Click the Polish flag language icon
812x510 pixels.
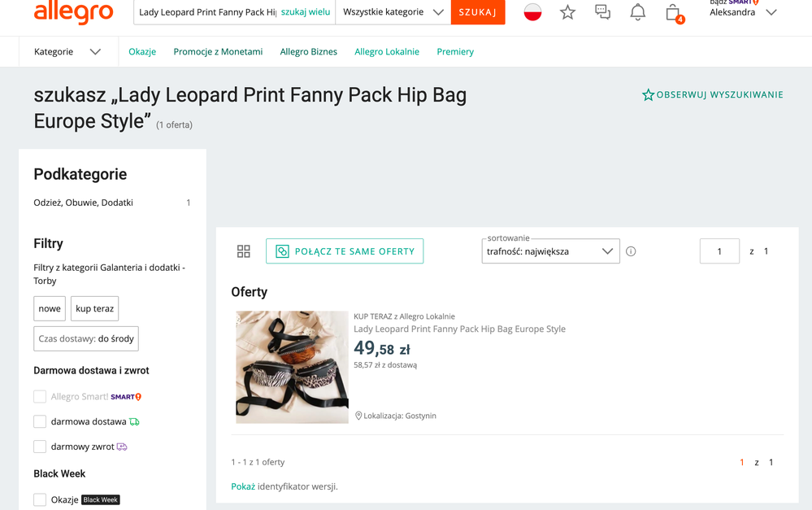pyautogui.click(x=532, y=12)
